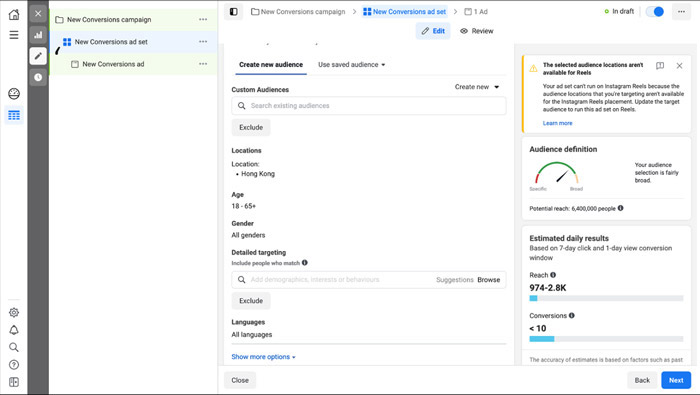Click the Search existing audiences field
700x395 pixels.
point(369,106)
